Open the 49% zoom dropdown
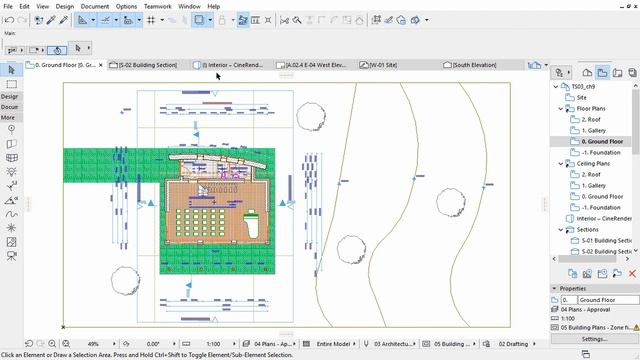This screenshot has height=360, width=640. (x=114, y=344)
